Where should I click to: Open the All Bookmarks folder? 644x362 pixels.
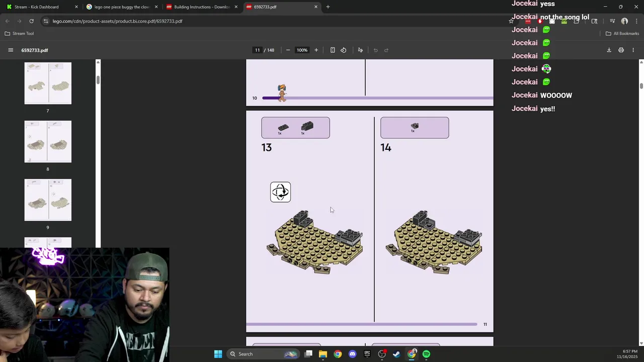[x=622, y=34]
